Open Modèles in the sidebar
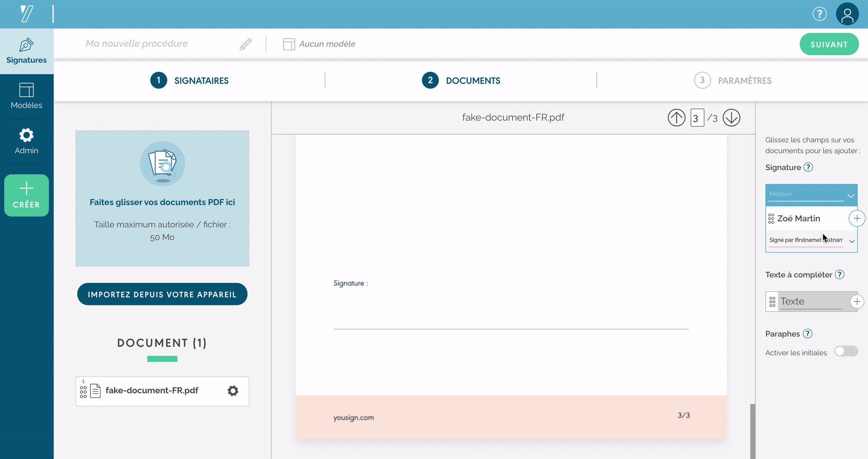The width and height of the screenshot is (868, 459). coord(27,96)
